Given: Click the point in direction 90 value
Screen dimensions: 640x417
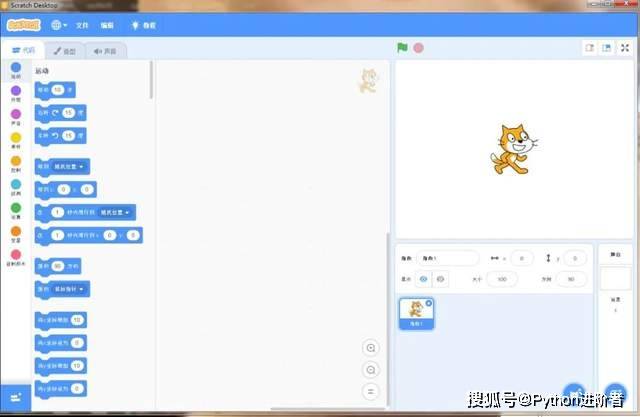Looking at the screenshot, I should tap(58, 266).
